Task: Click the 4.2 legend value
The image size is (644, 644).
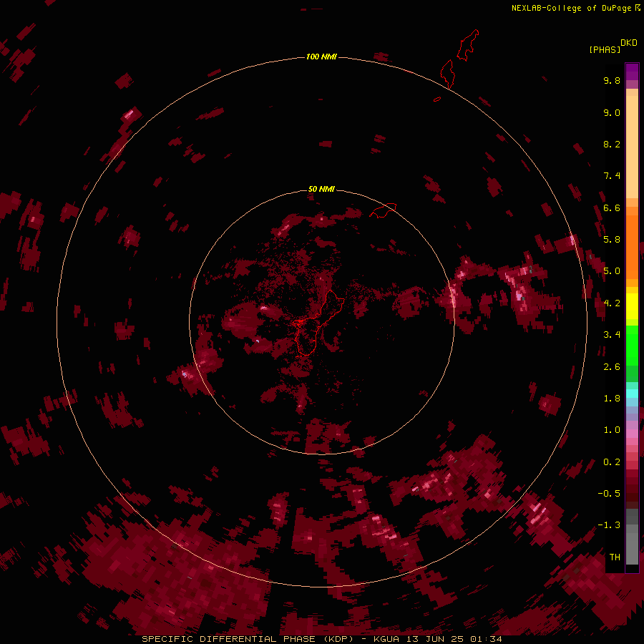Action: 612,303
